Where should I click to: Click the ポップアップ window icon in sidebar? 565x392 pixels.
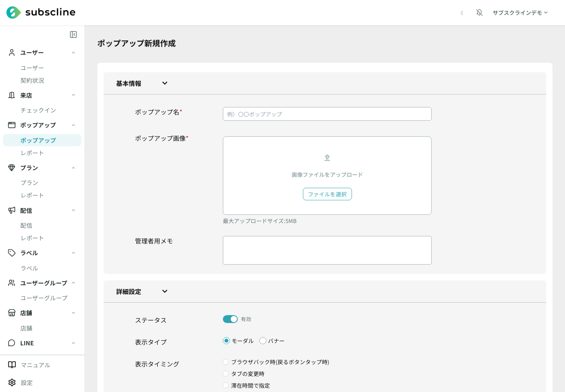pos(12,125)
